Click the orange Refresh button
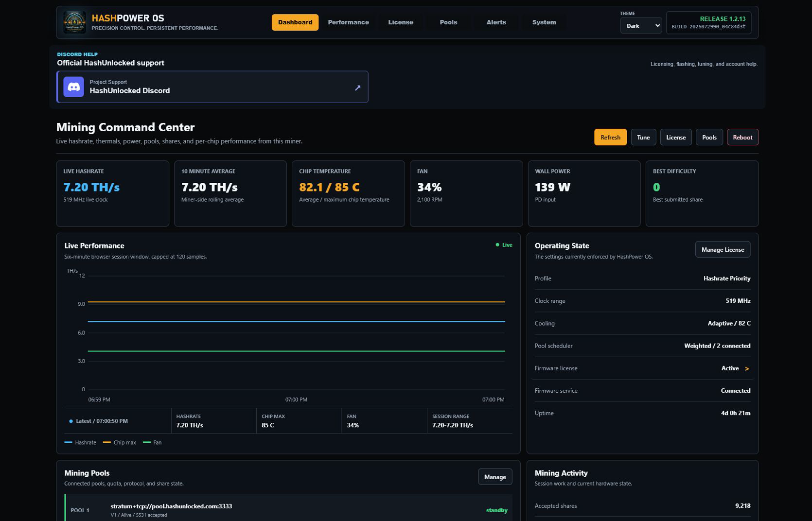 tap(610, 137)
